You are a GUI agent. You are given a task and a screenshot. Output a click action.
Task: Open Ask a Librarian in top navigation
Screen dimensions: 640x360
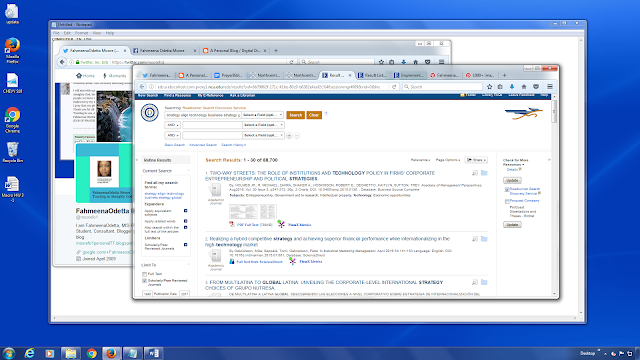tap(242, 95)
